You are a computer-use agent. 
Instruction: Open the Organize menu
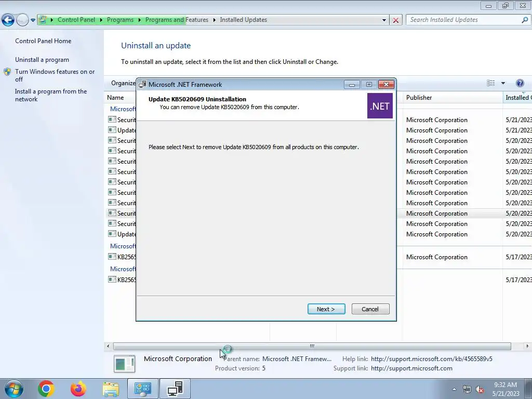[x=124, y=83]
